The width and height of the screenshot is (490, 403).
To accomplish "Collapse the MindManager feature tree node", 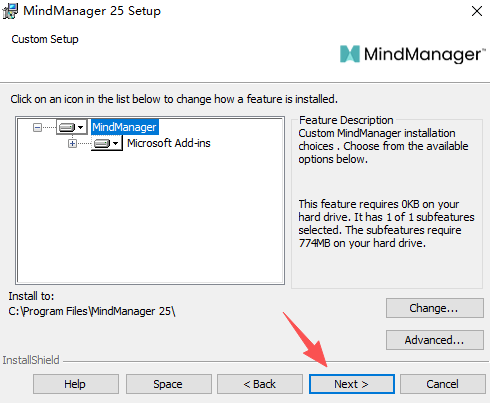I will pos(37,127).
